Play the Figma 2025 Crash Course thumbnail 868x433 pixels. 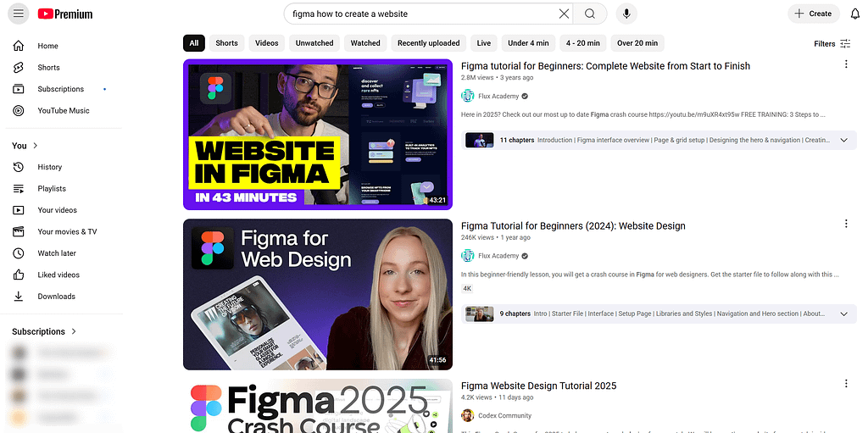pos(318,406)
